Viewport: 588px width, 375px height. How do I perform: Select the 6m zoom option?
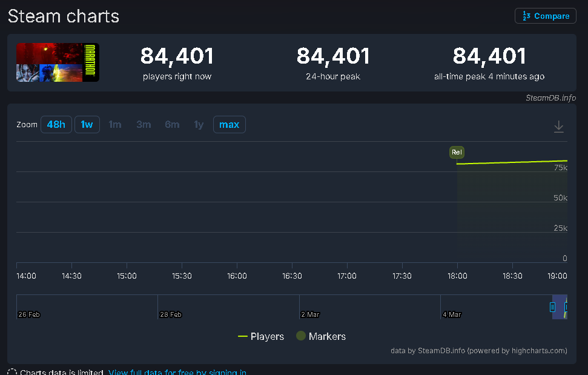pos(172,125)
